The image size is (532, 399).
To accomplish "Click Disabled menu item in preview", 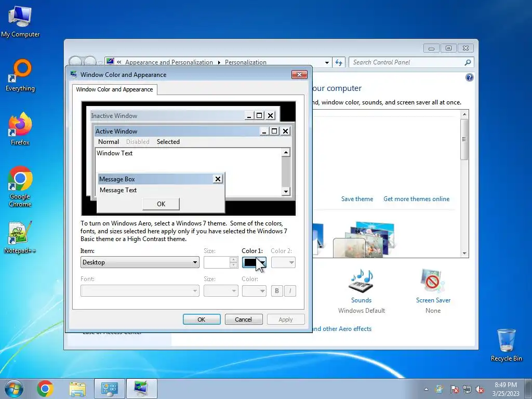I will (138, 142).
